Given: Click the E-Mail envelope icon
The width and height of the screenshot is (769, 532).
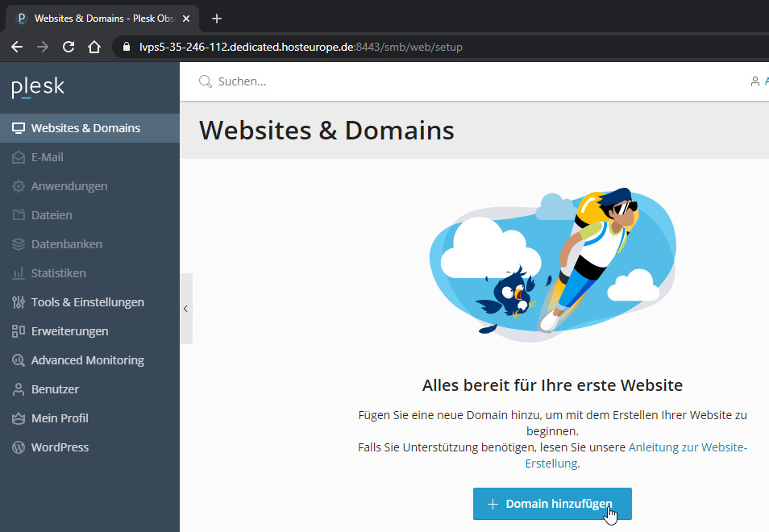Looking at the screenshot, I should 18,157.
